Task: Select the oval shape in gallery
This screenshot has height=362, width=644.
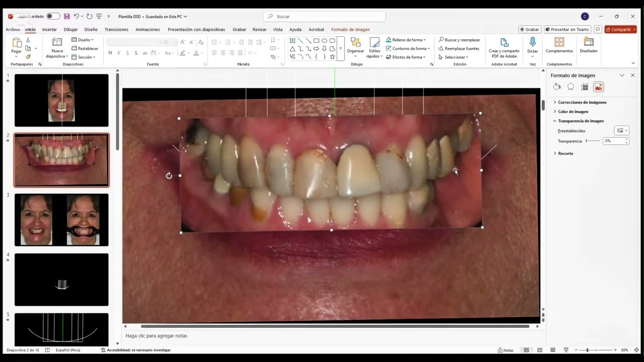Action: [325, 41]
